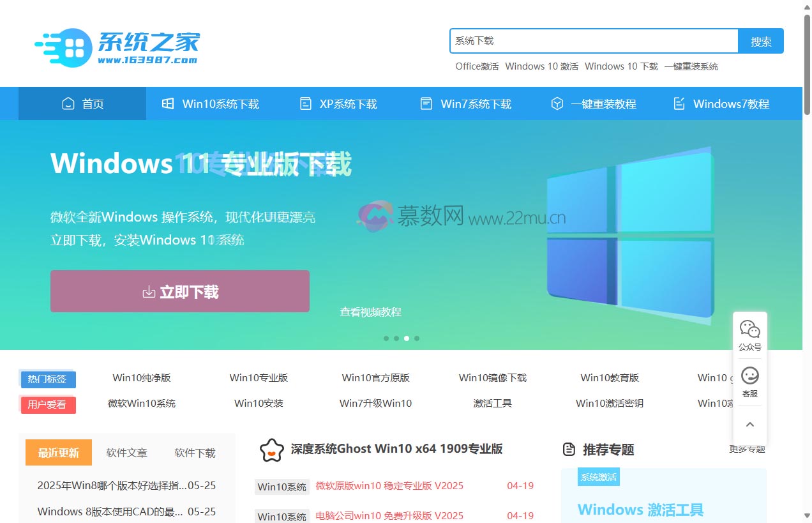This screenshot has width=812, height=523.
Task: Click the WeChat 公众号 icon in the floating sidebar
Action: coord(749,328)
